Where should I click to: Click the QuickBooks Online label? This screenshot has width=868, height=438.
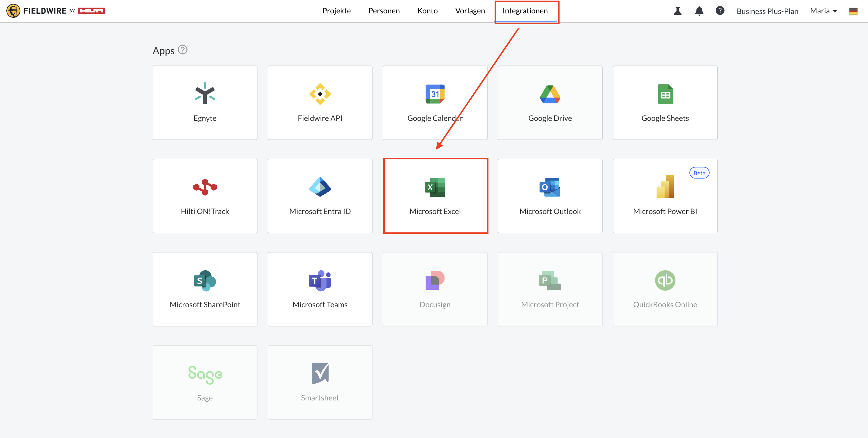coord(665,305)
